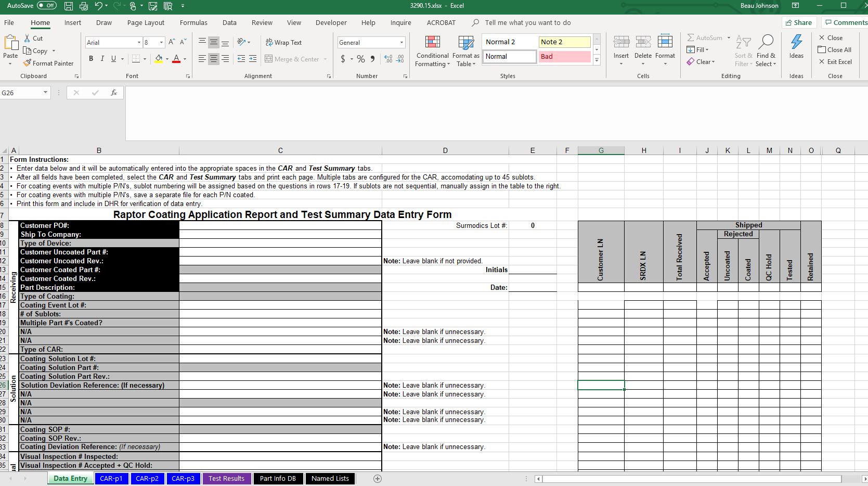
Task: Click the Format Painter brush icon
Action: tap(28, 63)
